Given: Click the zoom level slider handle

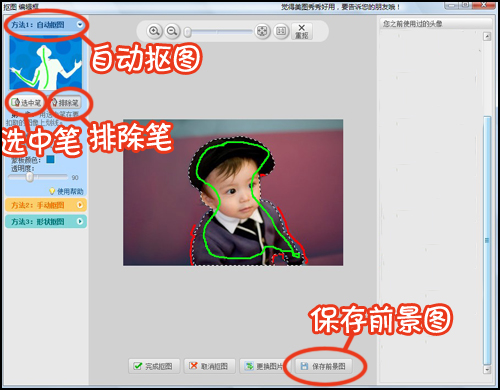Looking at the screenshot, I should pos(188,32).
